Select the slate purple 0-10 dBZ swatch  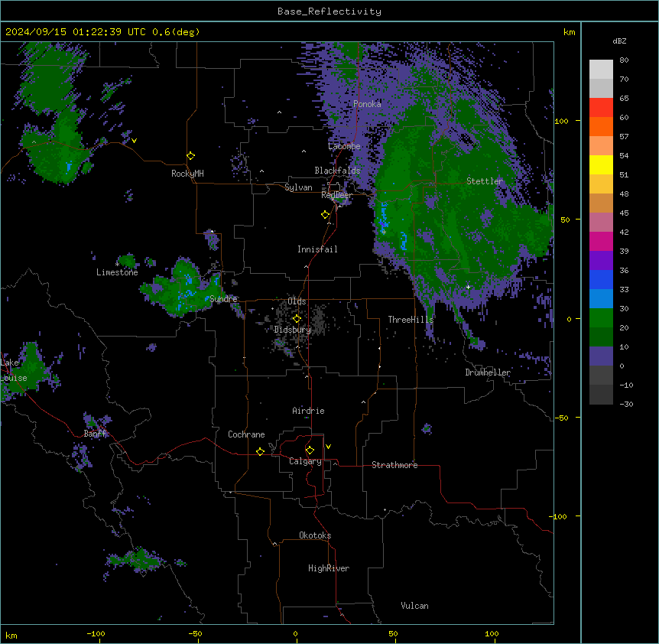pos(601,356)
